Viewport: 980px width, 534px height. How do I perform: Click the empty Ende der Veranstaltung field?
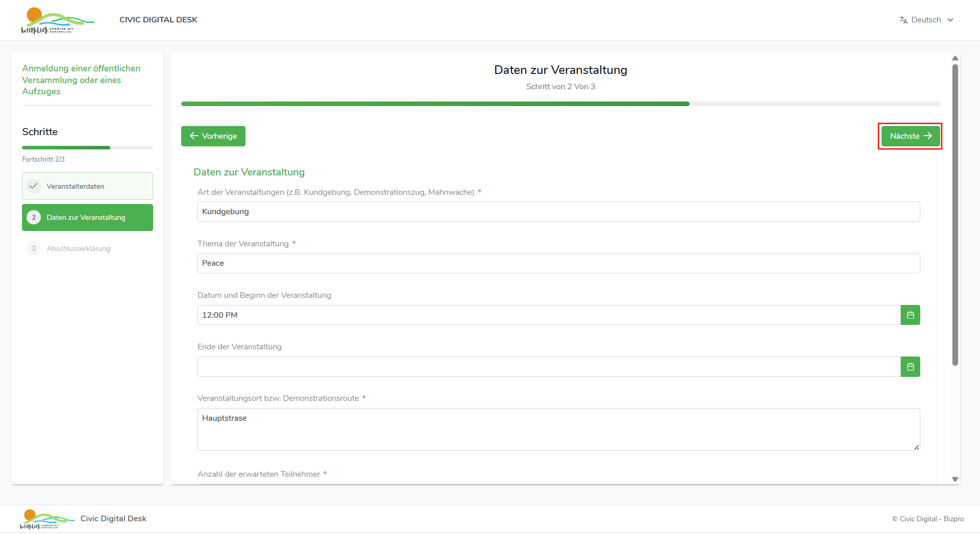pyautogui.click(x=549, y=367)
